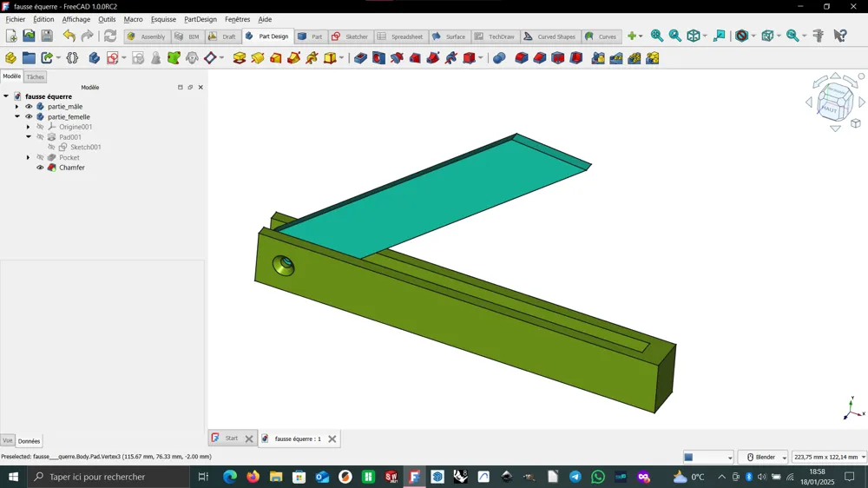
Task: Open the standard views dropdown arrow
Action: click(705, 36)
